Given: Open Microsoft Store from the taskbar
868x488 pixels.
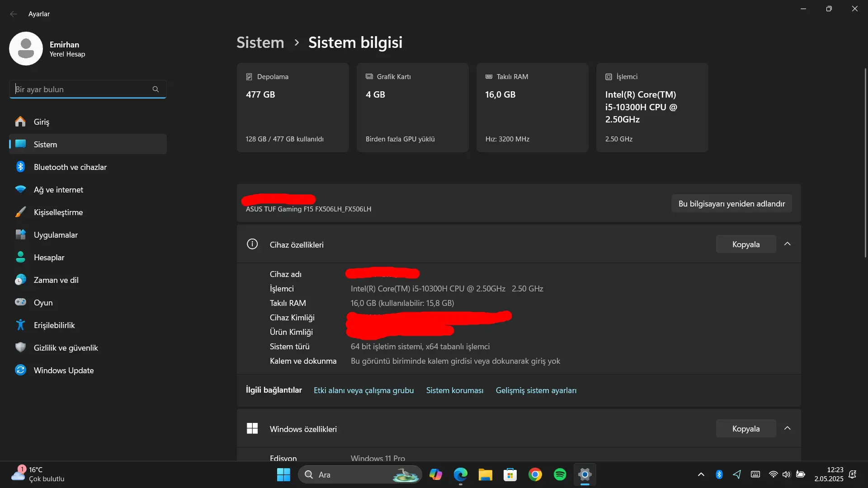Looking at the screenshot, I should (510, 474).
